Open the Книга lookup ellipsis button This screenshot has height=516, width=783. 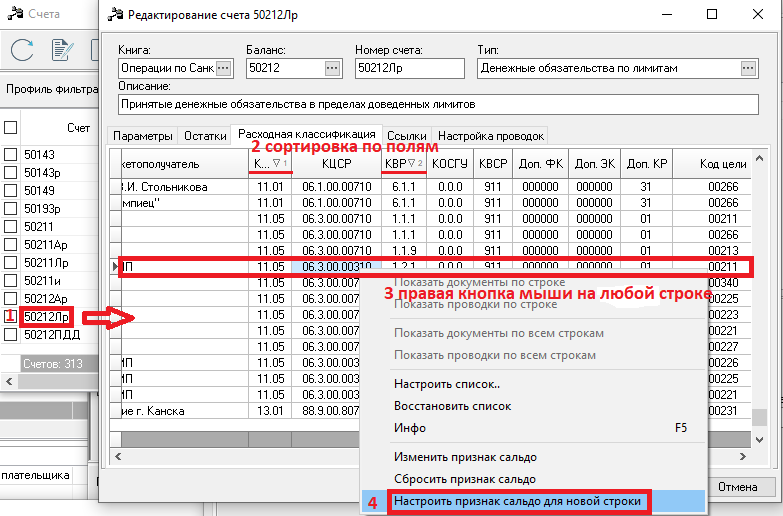[224, 68]
